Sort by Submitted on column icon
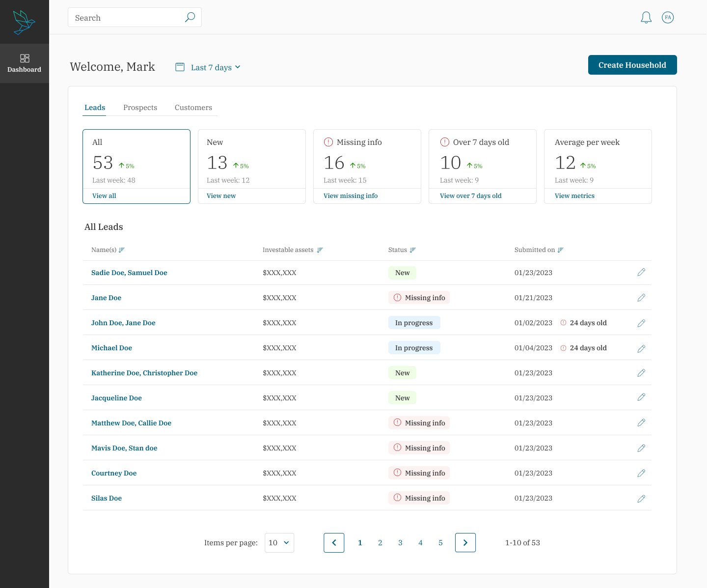Screen dimensions: 707x588 click(561, 250)
